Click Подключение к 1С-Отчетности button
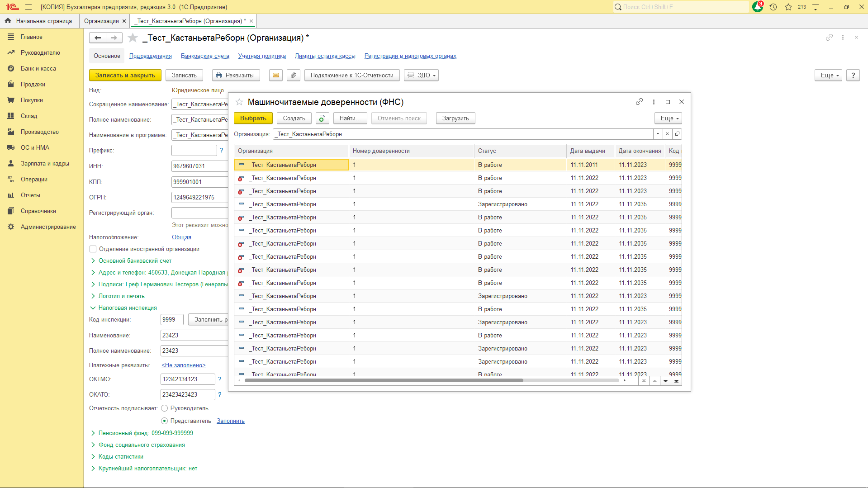Image resolution: width=868 pixels, height=488 pixels. click(352, 76)
